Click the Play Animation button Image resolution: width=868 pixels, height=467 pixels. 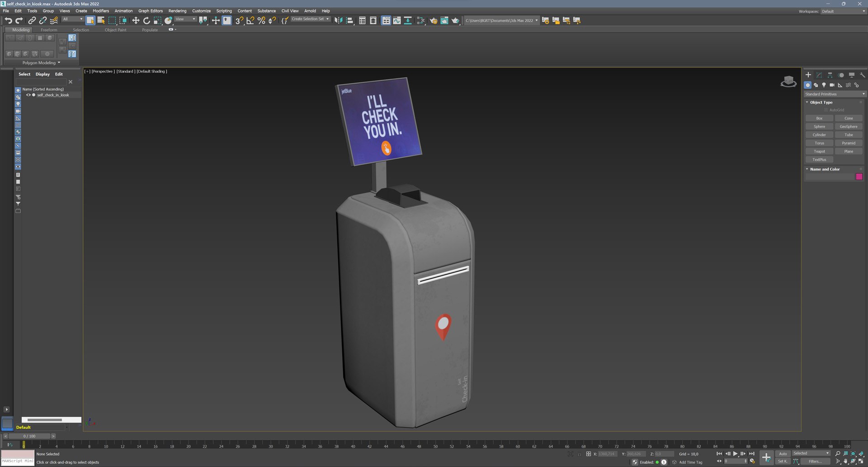[x=735, y=453]
